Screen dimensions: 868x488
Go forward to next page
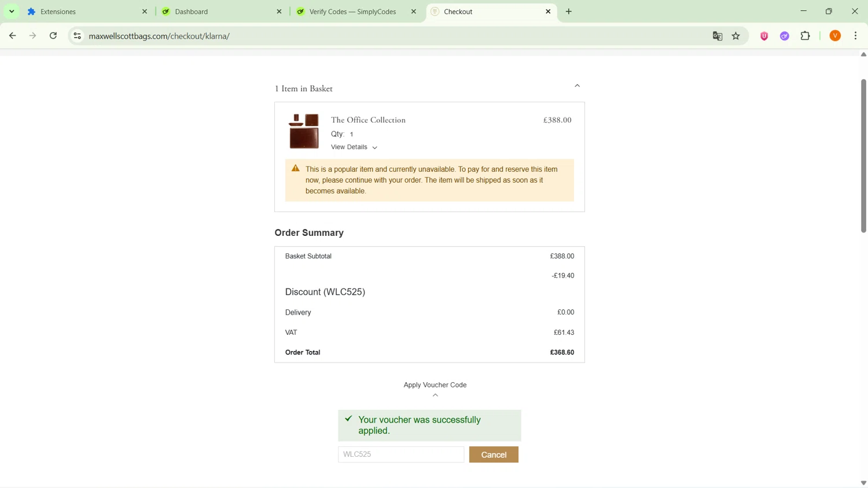tap(32, 36)
